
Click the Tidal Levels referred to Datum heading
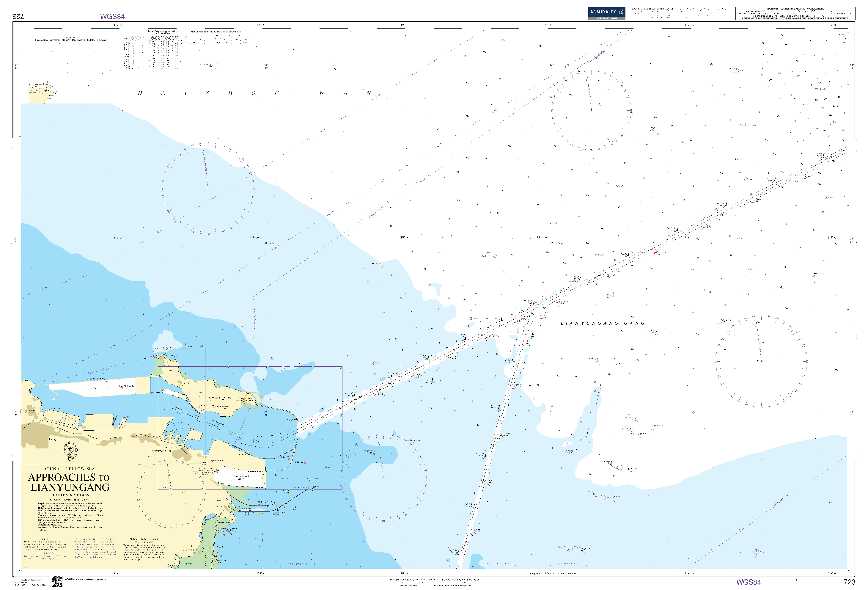pyautogui.click(x=215, y=32)
